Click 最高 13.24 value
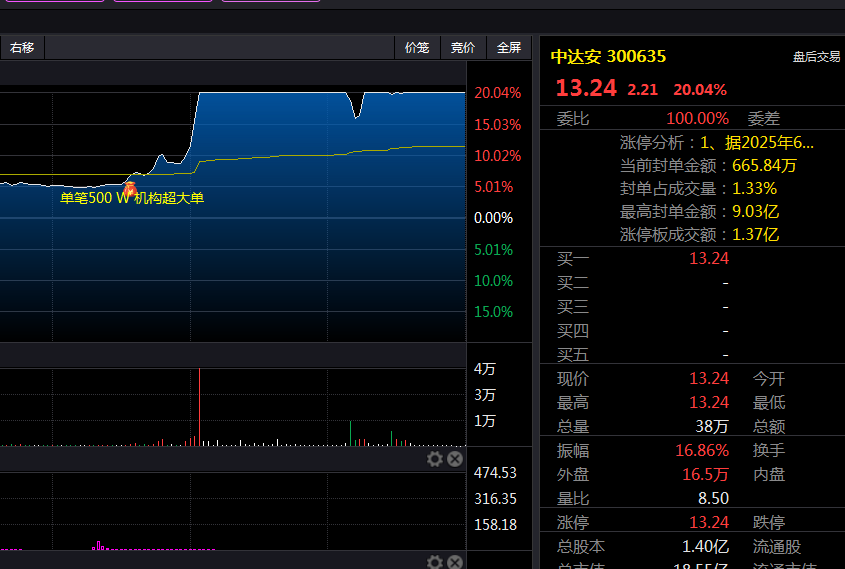The height and width of the screenshot is (569, 845). [709, 403]
